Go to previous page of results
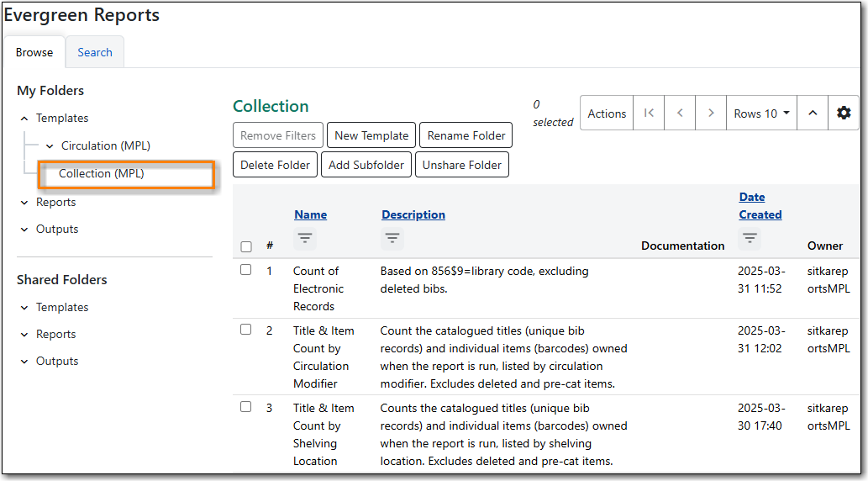This screenshot has height=481, width=868. pos(680,113)
